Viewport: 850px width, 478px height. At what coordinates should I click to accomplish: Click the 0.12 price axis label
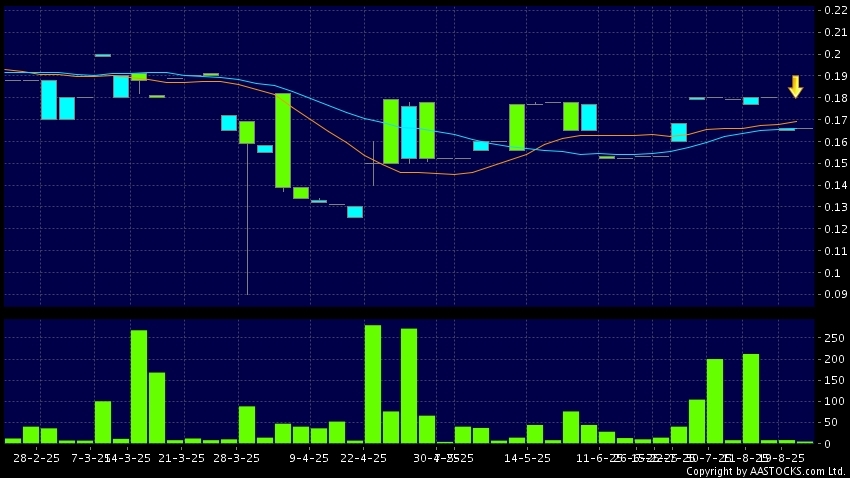[835, 229]
